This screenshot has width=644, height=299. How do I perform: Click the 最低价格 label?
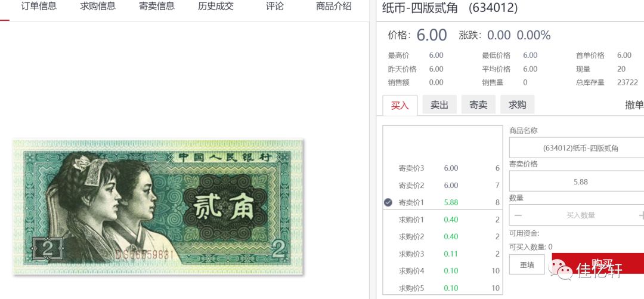tap(496, 56)
